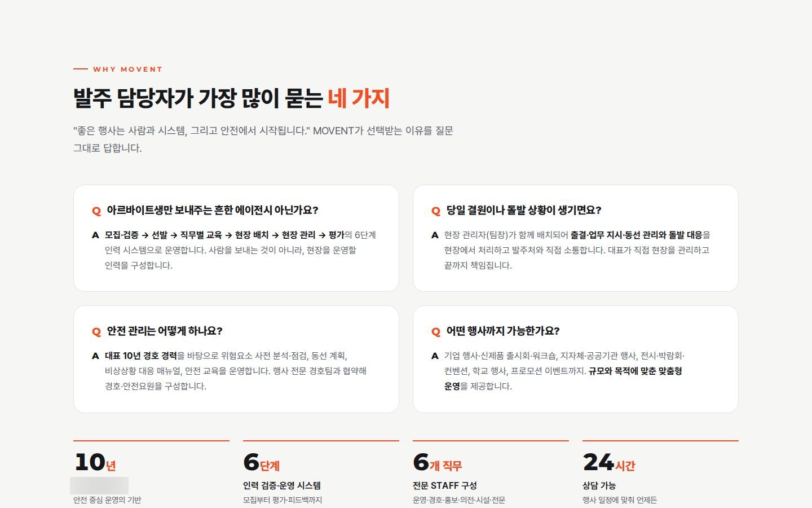Click the "10년" statistic
Screen dimensions: 812x508
[95, 463]
